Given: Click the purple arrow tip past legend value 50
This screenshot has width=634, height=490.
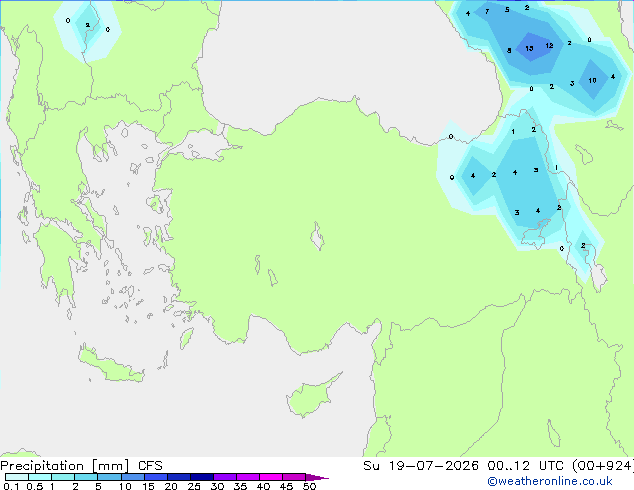Looking at the screenshot, I should (318, 477).
